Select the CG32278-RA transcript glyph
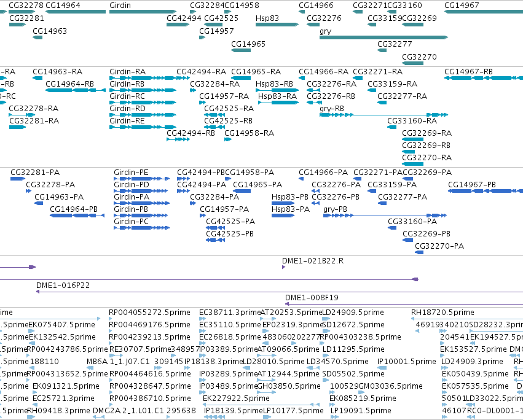523x420 pixels. click(x=22, y=115)
